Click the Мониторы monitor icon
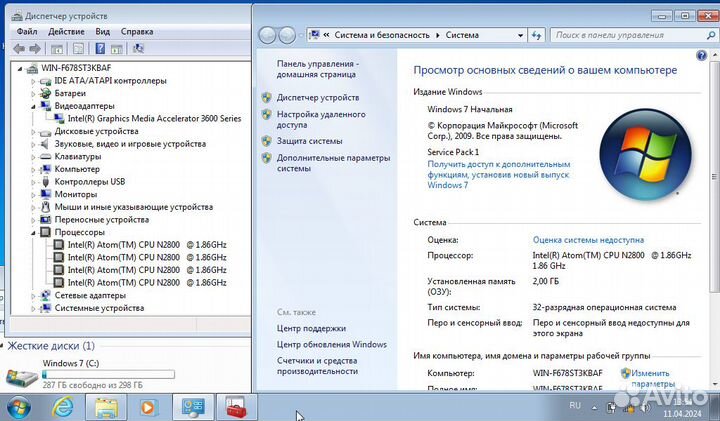 pos(45,194)
